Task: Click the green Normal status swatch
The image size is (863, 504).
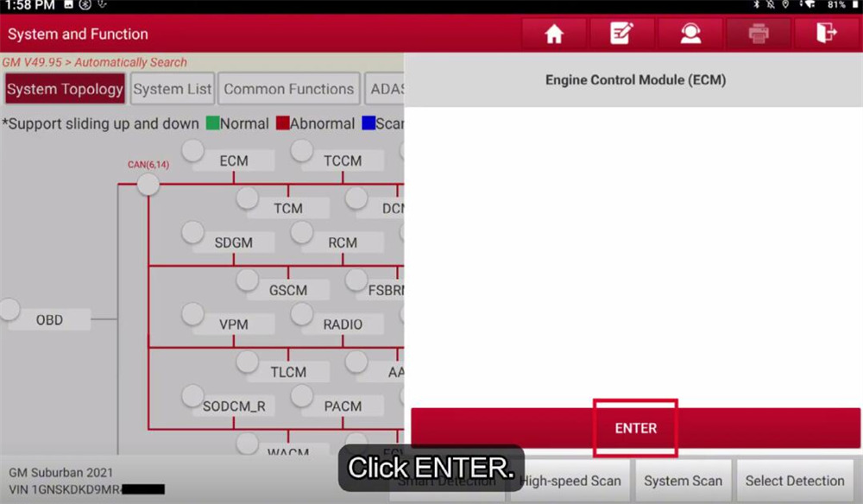Action: (x=214, y=123)
